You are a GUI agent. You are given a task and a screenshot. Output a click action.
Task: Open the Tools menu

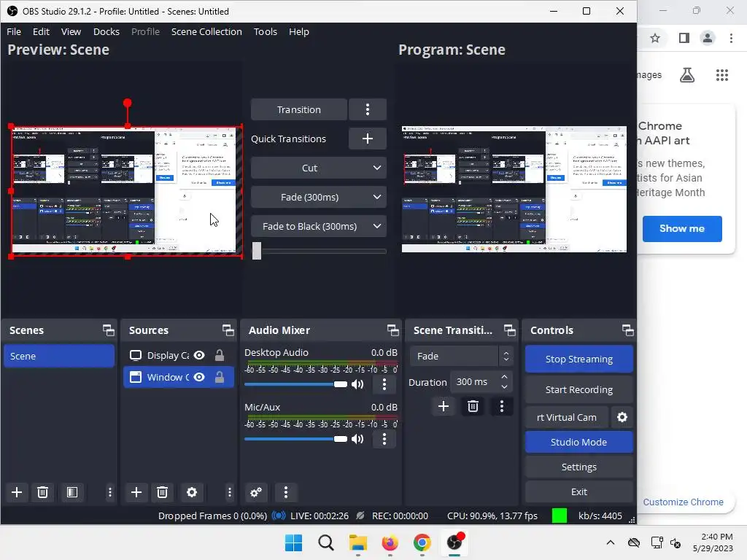266,31
